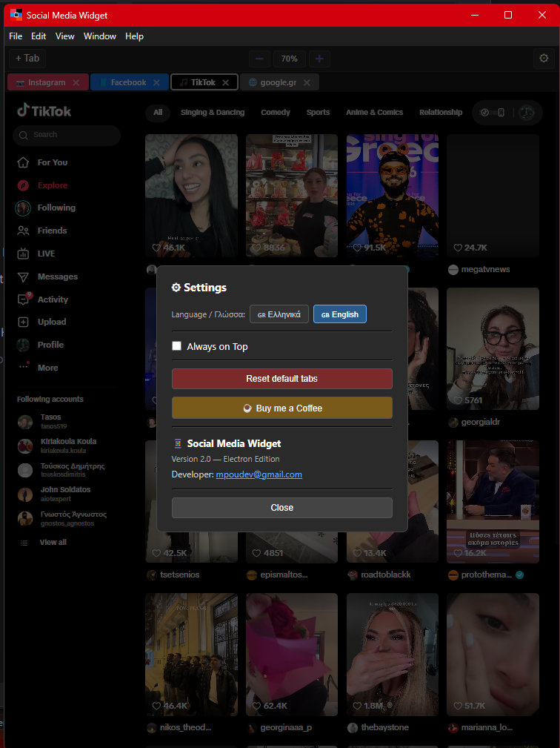Click the mobile phone icon near top right

click(x=501, y=113)
